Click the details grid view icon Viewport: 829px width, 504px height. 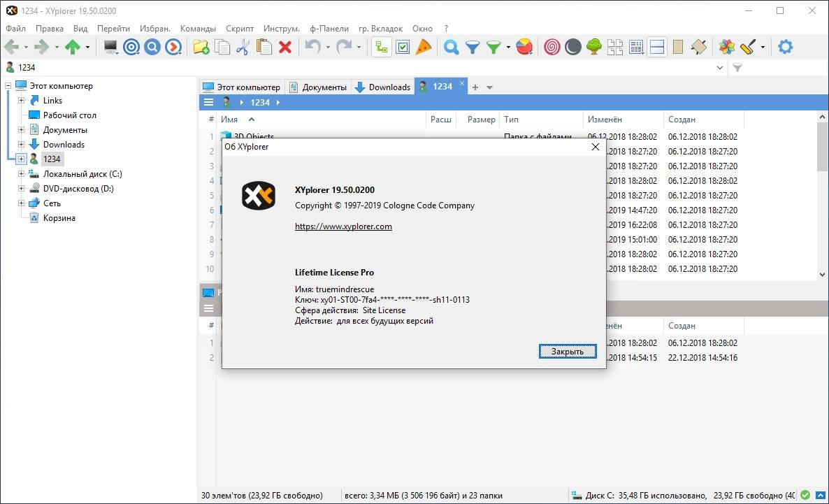[636, 47]
